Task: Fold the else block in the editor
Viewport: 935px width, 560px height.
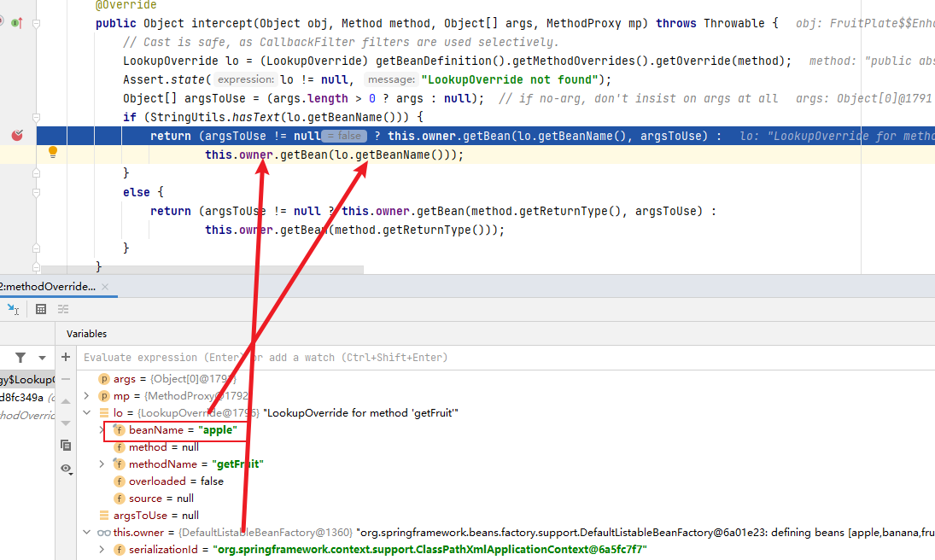Action: [36, 192]
